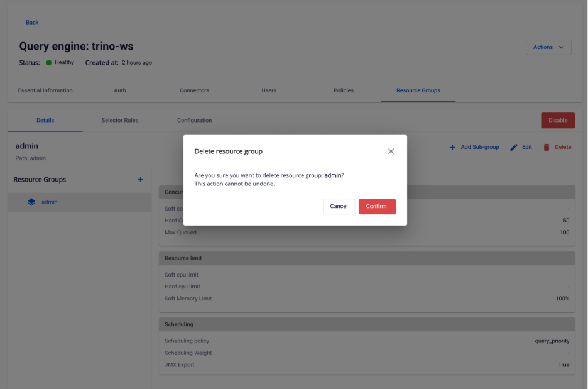
Task: Go Back to the previous page
Action: click(x=32, y=23)
